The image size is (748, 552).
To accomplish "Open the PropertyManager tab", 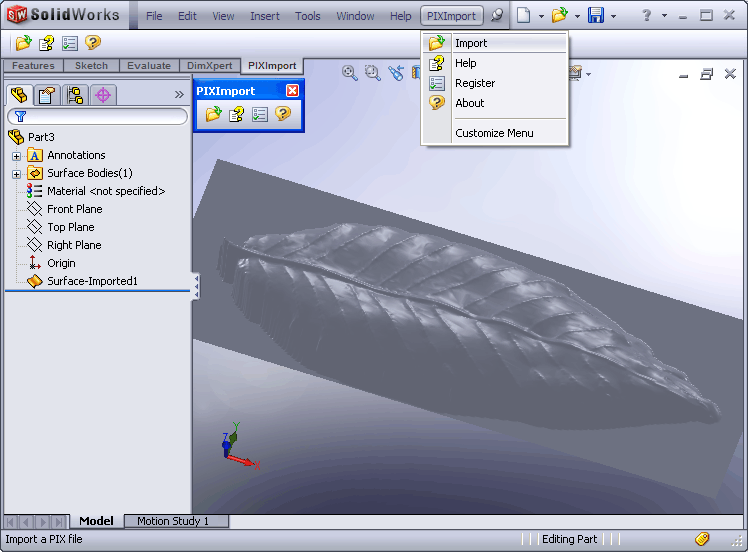I will tap(46, 95).
